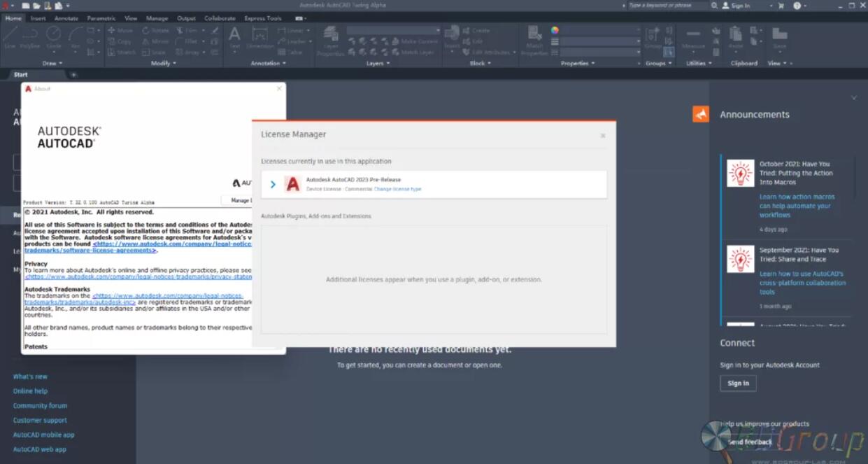868x464 pixels.
Task: Choose the Trim command
Action: (187, 31)
